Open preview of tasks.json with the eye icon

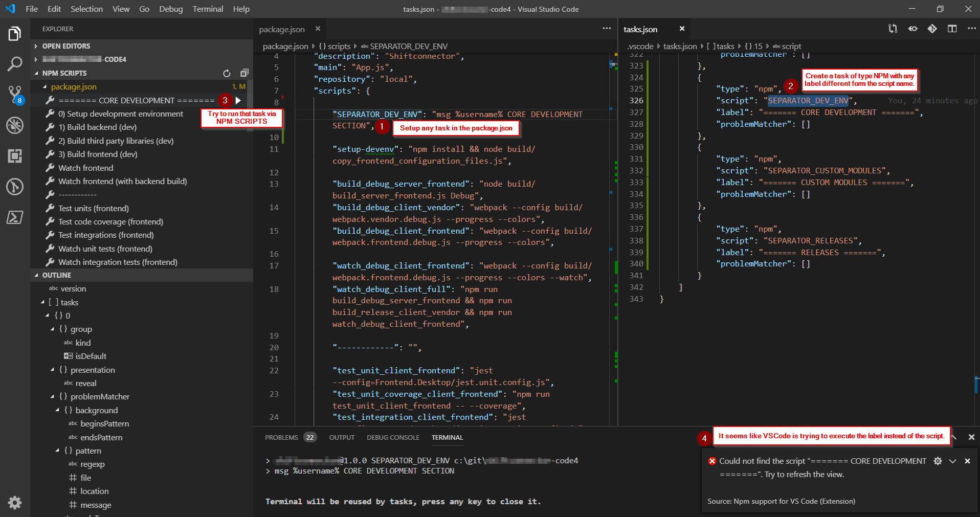pos(912,29)
